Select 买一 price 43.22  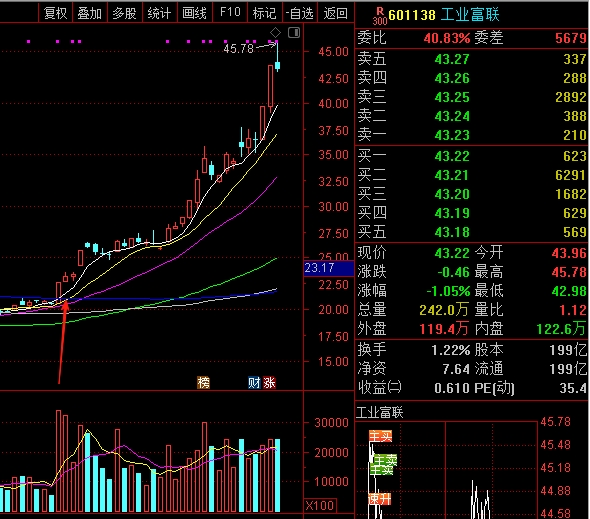click(x=452, y=156)
